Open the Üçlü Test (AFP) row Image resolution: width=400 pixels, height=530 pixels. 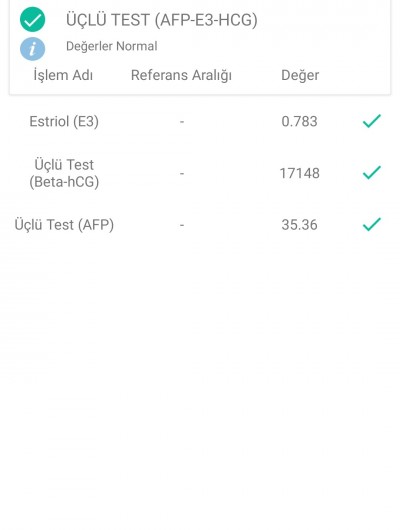pos(200,225)
